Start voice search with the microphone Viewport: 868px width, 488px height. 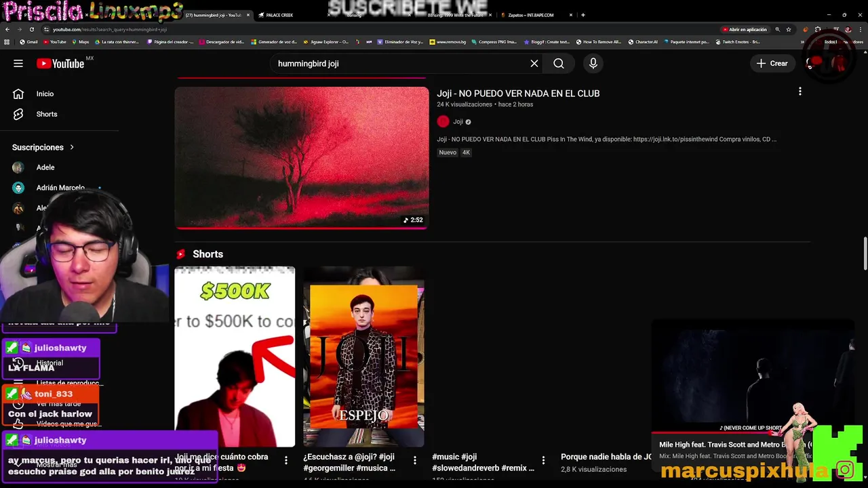593,63
